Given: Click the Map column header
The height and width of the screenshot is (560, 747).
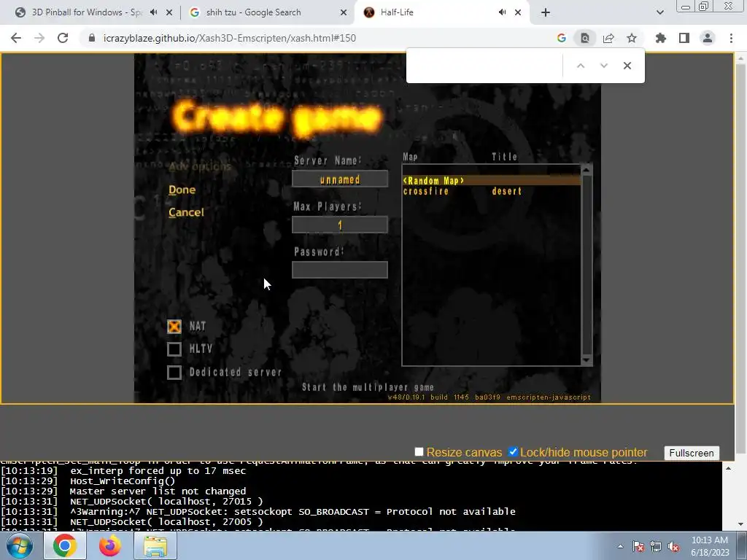Looking at the screenshot, I should tap(410, 157).
